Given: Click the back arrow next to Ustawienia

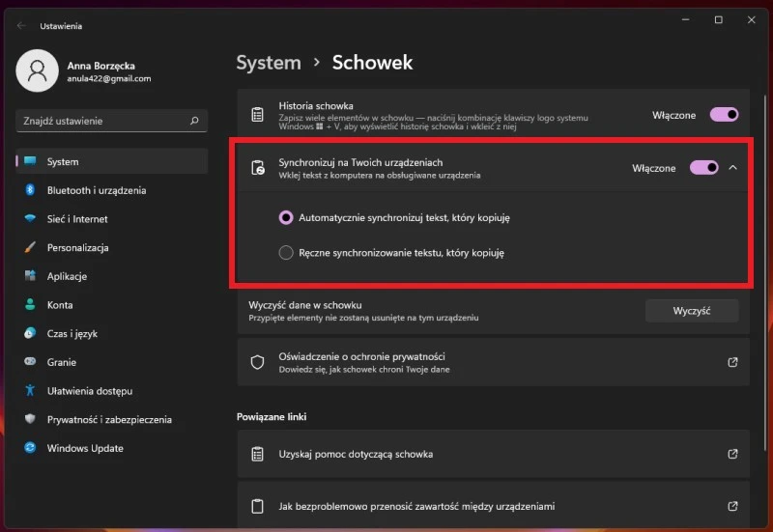Looking at the screenshot, I should (21, 26).
